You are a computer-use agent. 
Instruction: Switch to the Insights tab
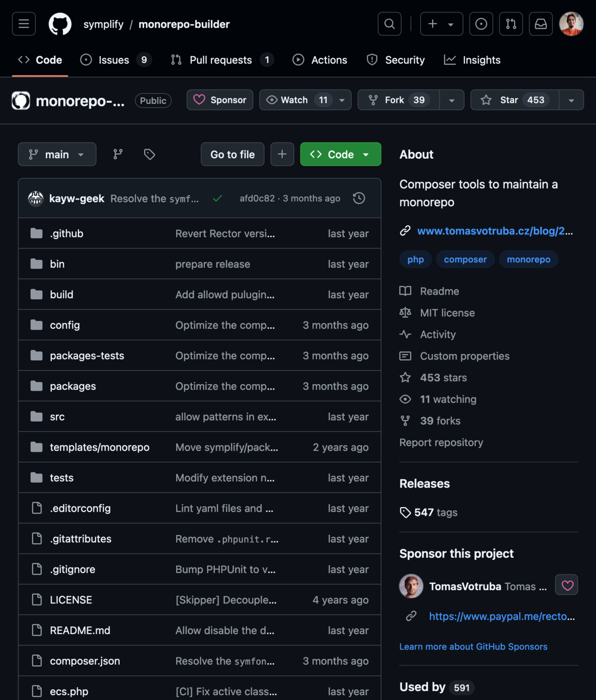[x=473, y=60]
